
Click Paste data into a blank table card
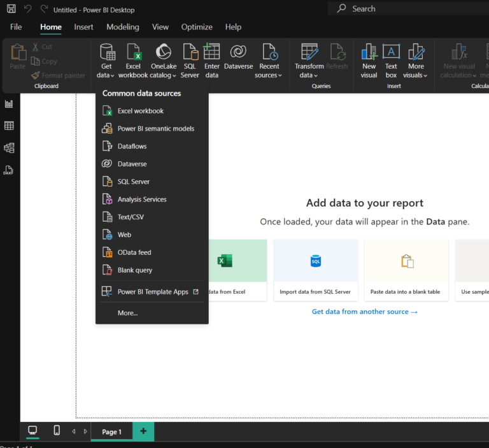point(406,270)
